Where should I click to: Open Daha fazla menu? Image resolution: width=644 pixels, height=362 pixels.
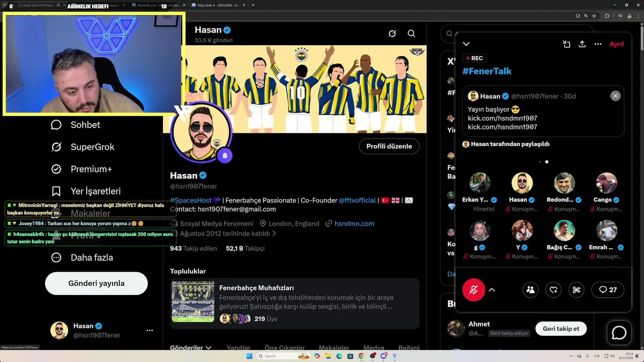[82, 257]
